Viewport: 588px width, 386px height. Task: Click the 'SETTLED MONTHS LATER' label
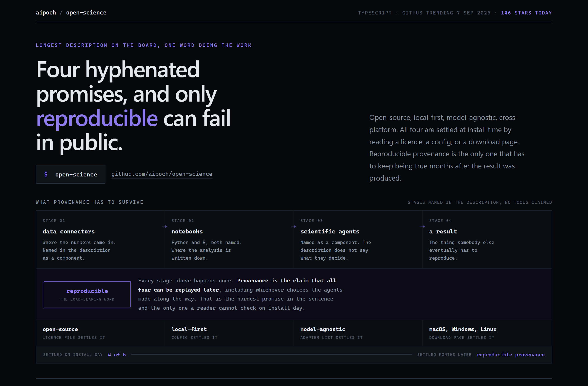444,355
